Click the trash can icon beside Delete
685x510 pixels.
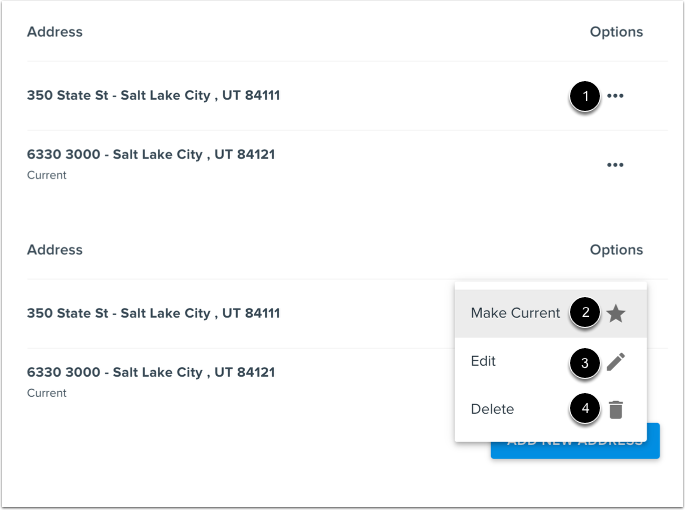[x=616, y=409]
